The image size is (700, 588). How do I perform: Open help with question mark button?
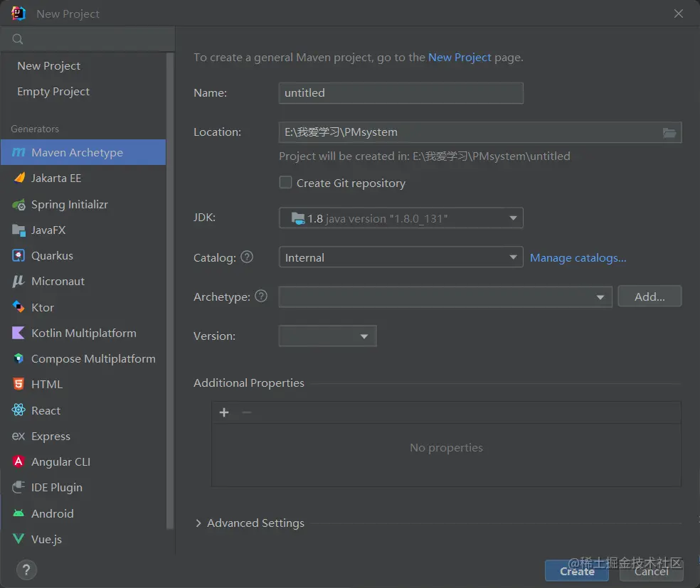click(x=26, y=570)
